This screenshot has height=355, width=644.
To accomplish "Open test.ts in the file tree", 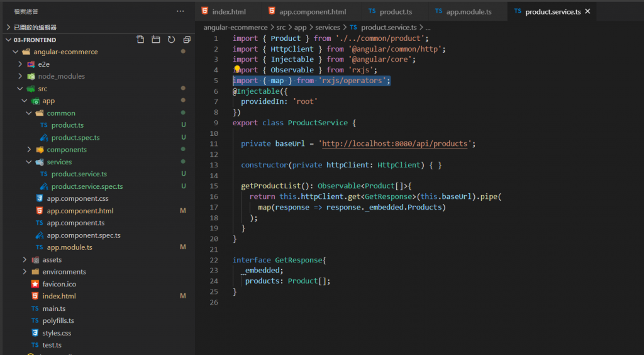I will point(52,345).
